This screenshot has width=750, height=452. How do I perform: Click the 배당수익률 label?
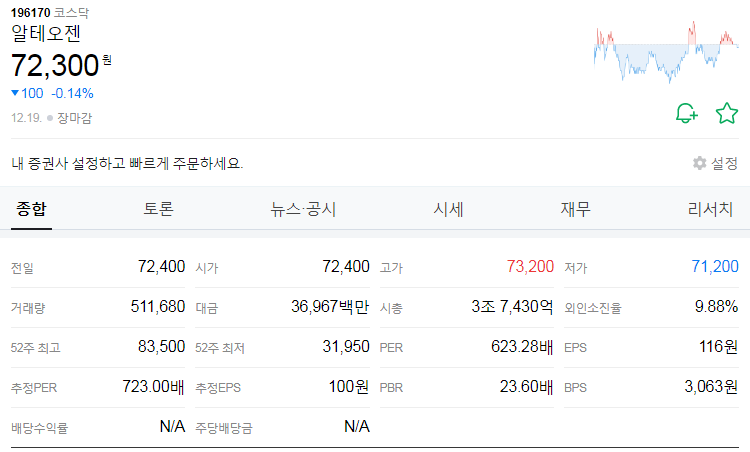[39, 428]
